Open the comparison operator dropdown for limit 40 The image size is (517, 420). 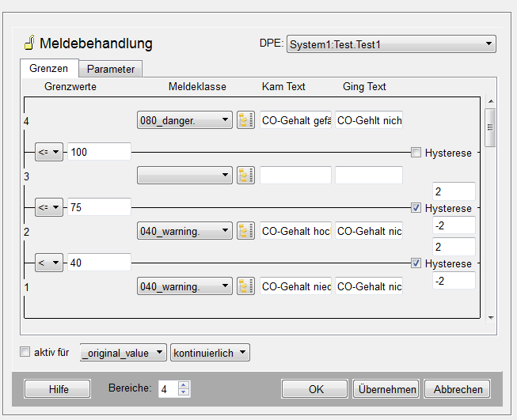tap(49, 263)
